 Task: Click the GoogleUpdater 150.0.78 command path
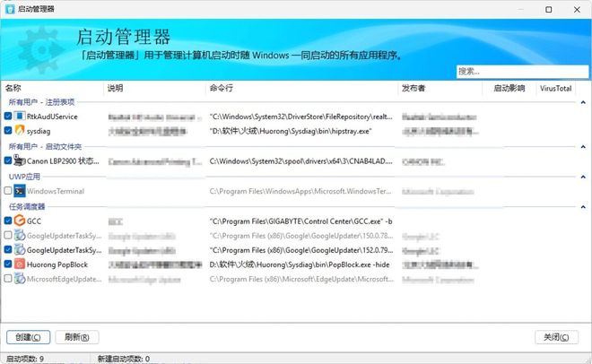tap(301, 236)
